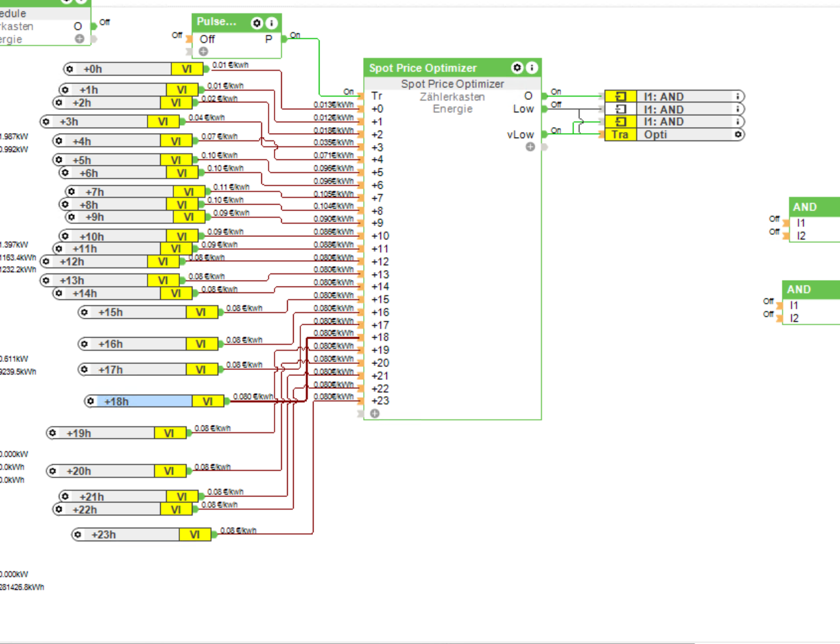Image resolution: width=840 pixels, height=644 pixels.
Task: Click the yellow Tra label on the Opti block
Action: pos(620,134)
